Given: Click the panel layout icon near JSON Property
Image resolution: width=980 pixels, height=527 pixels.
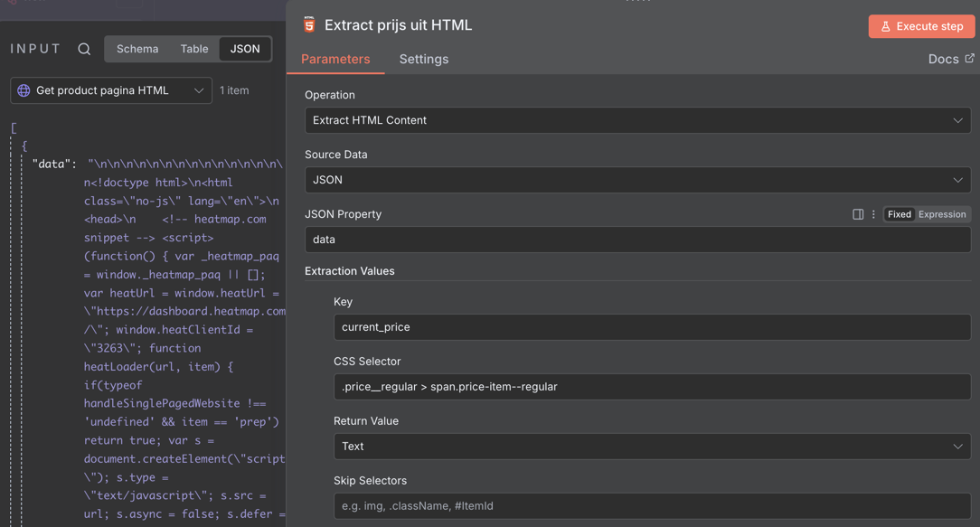Looking at the screenshot, I should click(x=858, y=214).
